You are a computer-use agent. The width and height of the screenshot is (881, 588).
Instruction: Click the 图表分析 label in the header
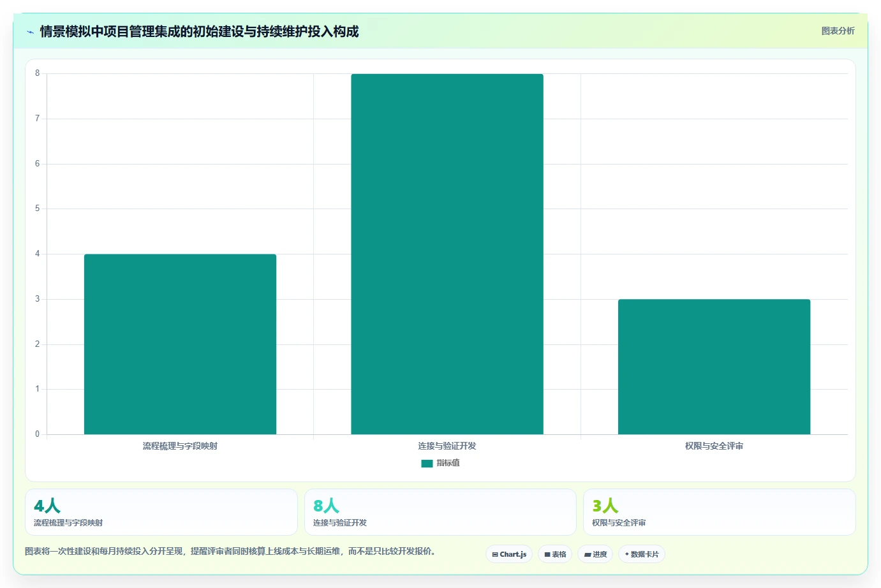pos(838,31)
